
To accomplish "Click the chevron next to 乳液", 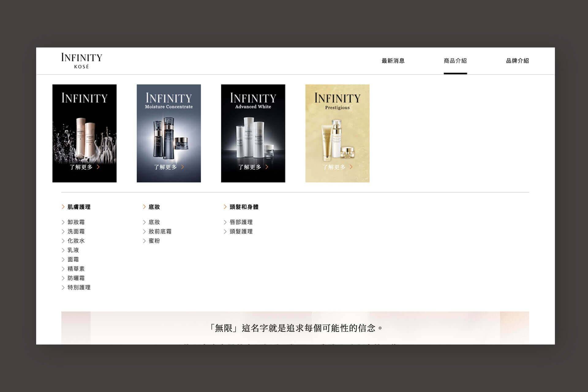I will coord(63,250).
